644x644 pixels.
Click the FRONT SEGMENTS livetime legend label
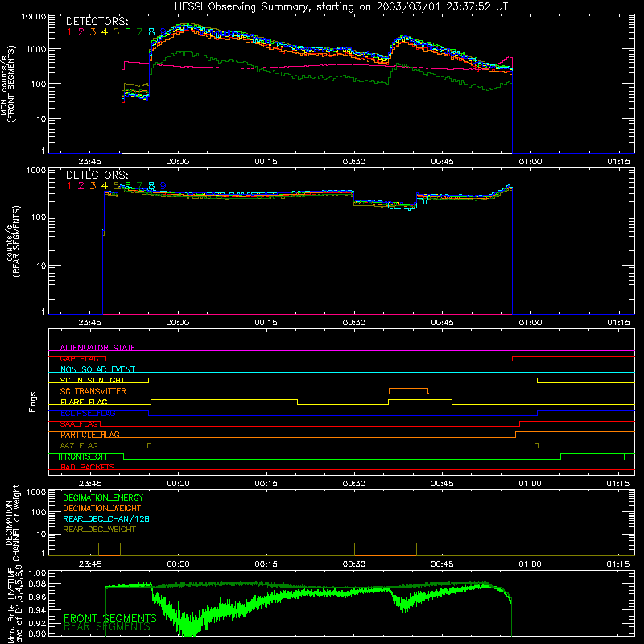point(110,618)
